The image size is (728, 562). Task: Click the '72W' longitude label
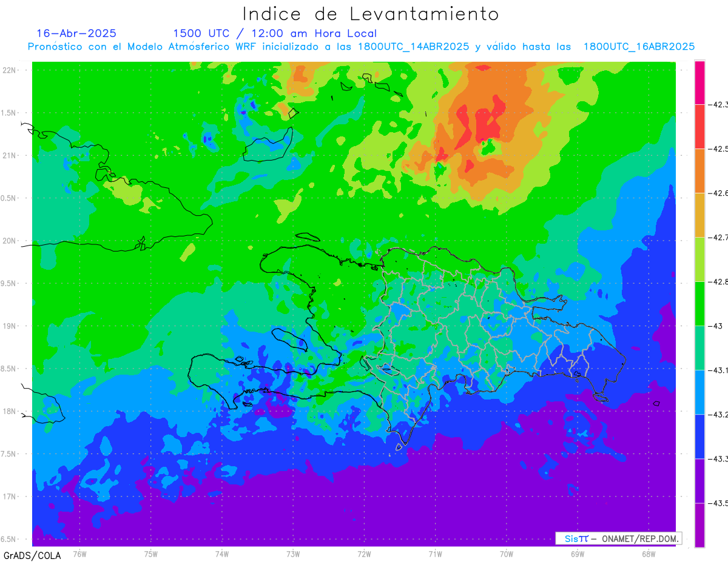[x=364, y=553]
